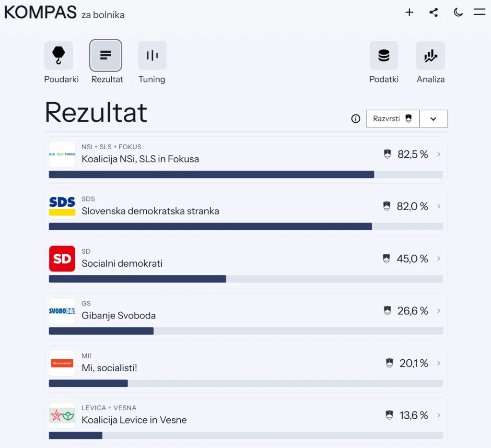Image resolution: width=491 pixels, height=448 pixels.
Task: Expand the sort options dropdown arrow
Action: click(433, 119)
